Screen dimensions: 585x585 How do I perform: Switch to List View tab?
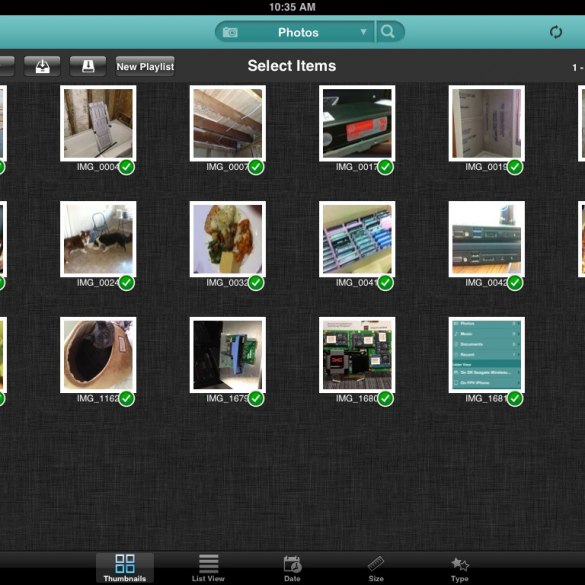coord(208,568)
